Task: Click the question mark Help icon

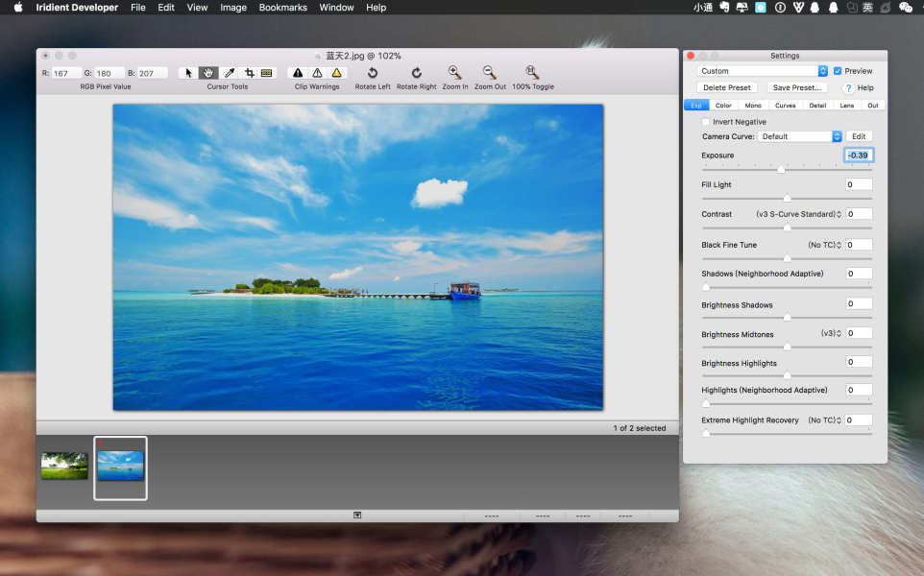Action: pos(848,87)
